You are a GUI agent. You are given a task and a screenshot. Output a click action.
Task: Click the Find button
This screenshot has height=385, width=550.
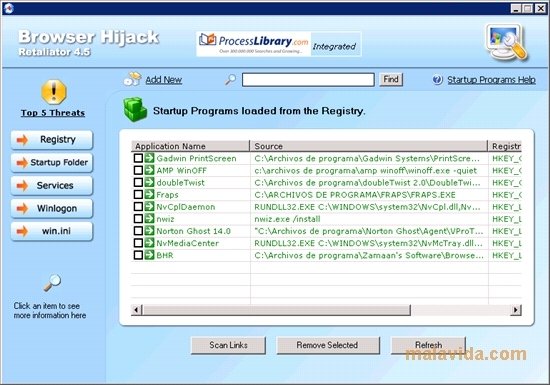point(391,79)
